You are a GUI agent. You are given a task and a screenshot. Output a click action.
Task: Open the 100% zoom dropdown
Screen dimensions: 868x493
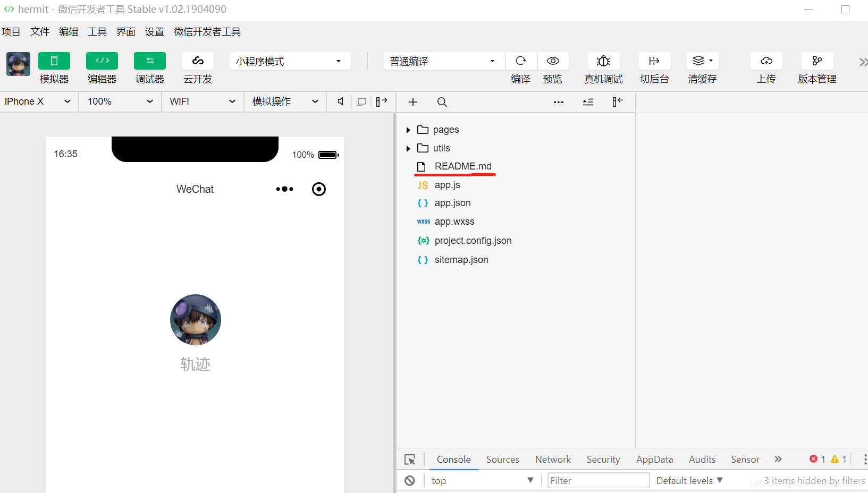(x=120, y=101)
